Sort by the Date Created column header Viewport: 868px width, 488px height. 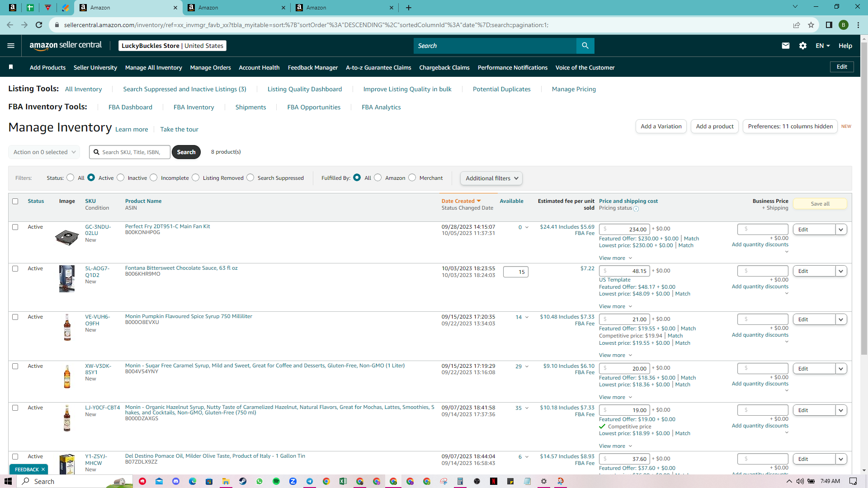coord(461,201)
